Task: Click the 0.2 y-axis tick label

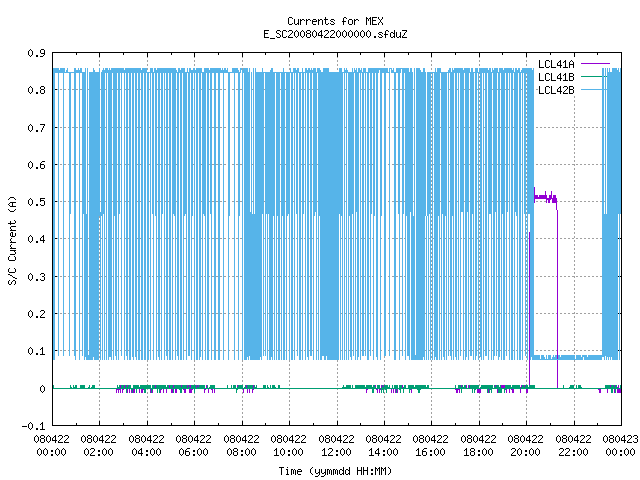Action: pyautogui.click(x=36, y=314)
